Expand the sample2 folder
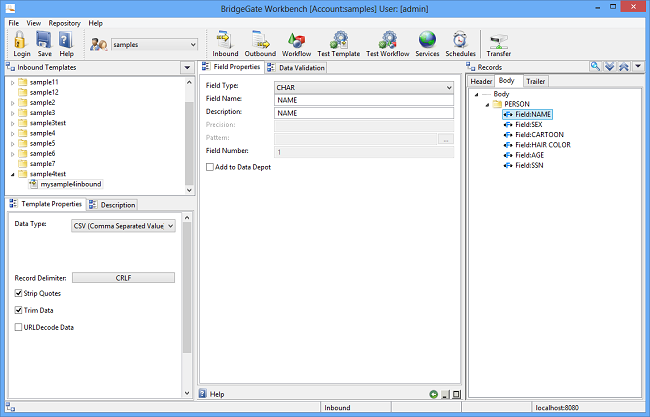The width and height of the screenshot is (650, 417). point(12,103)
